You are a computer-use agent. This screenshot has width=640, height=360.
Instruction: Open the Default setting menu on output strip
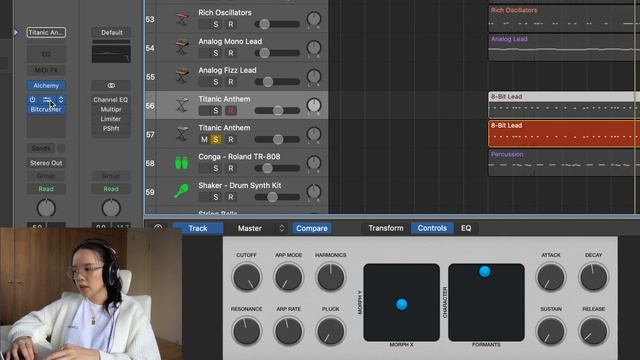point(111,32)
